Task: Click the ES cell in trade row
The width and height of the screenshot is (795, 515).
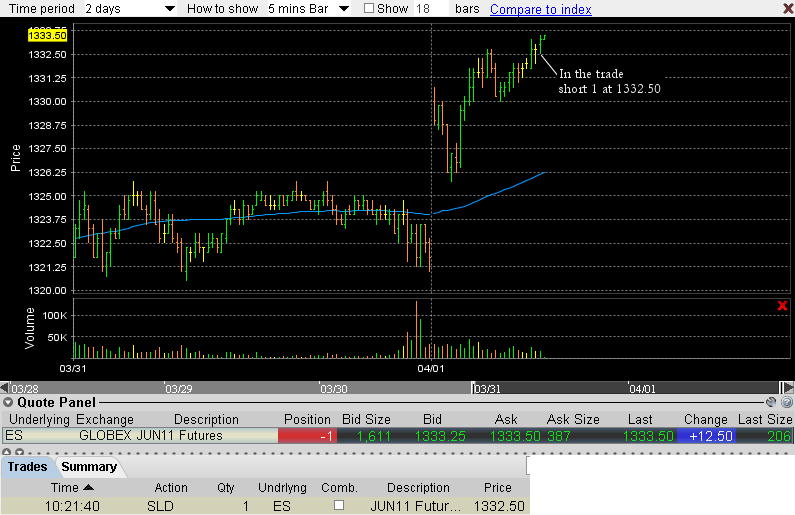Action: [281, 506]
